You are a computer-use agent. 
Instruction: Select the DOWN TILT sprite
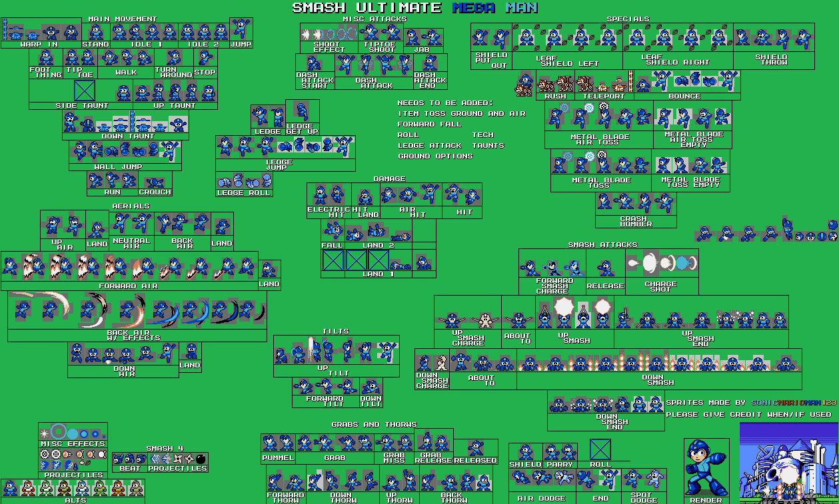point(371,387)
